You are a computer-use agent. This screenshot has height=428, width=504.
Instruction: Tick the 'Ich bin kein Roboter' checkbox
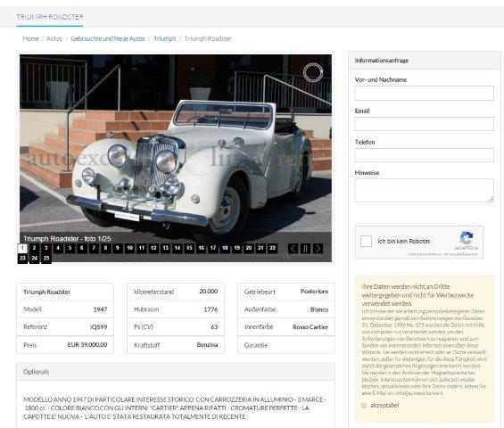[366, 241]
